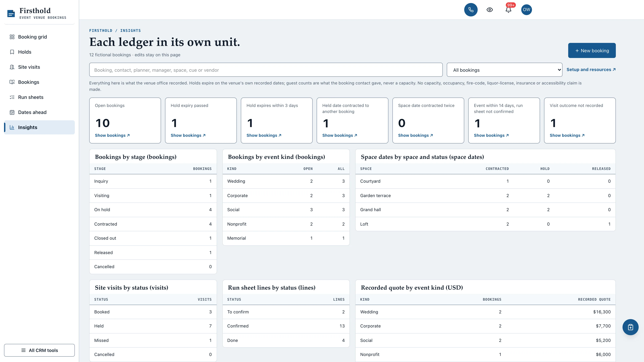Click 'Closed out' in Bookings by stage
Screen dimensions: 644x362
coord(105,238)
